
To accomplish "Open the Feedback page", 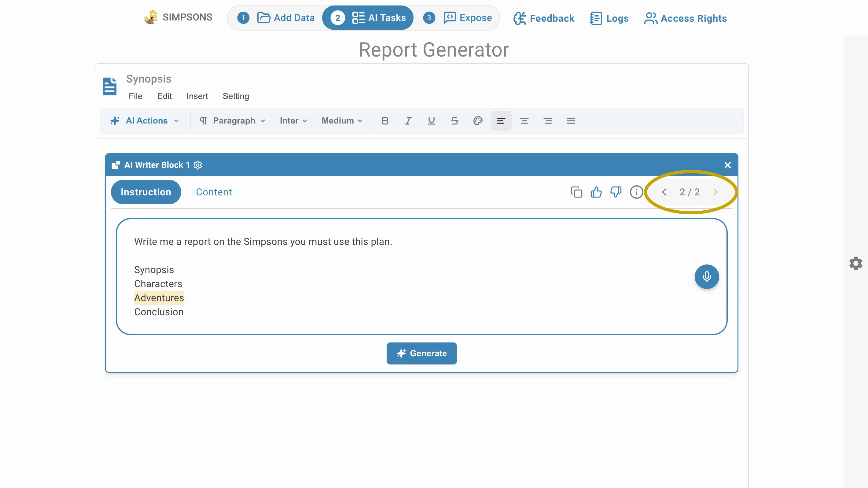I will pos(543,18).
